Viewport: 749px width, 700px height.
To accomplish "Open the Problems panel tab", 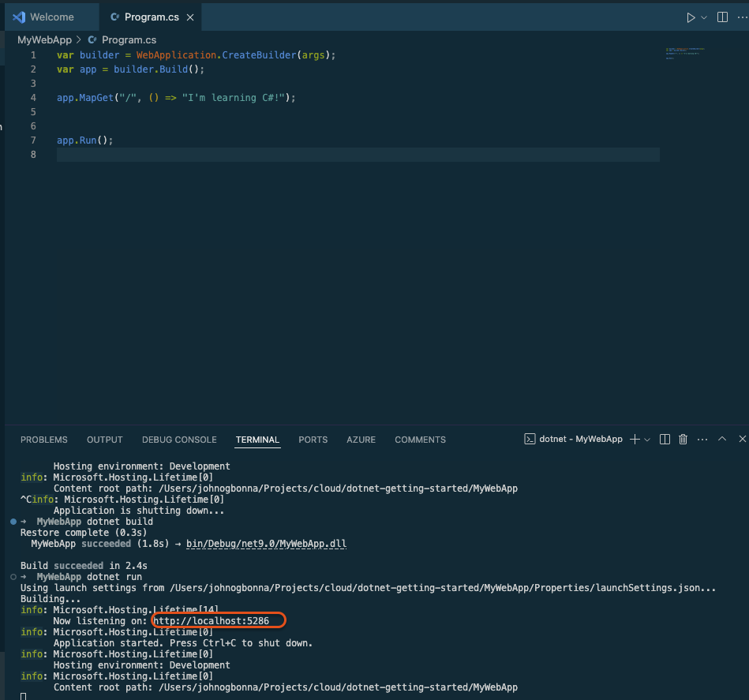I will coord(44,440).
